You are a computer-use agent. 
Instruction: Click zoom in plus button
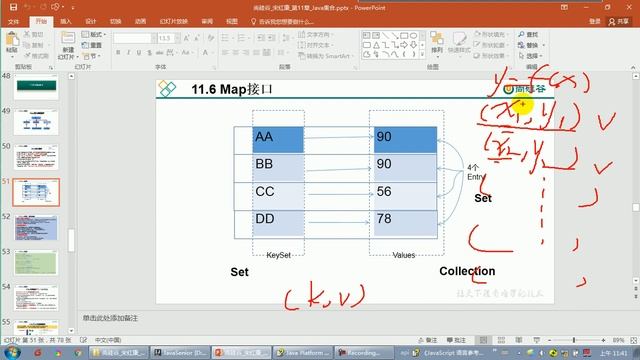[603, 340]
